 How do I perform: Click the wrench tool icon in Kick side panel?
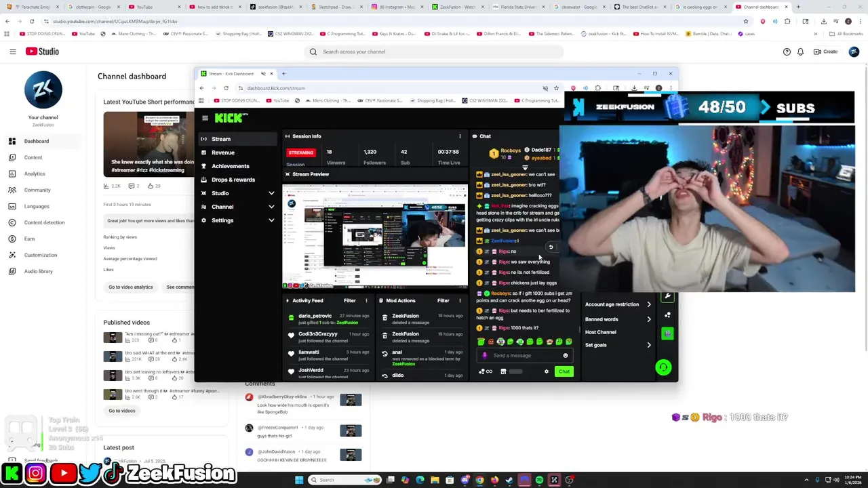(x=667, y=296)
